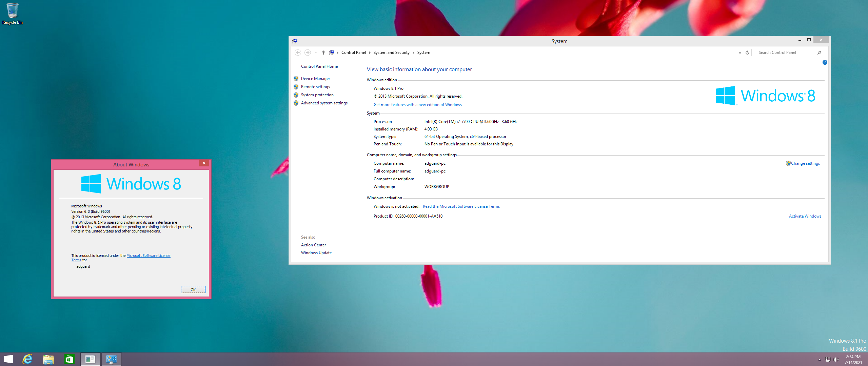Show hidden tray icons arrow
Viewport: 868px width, 366px height.
click(x=820, y=360)
